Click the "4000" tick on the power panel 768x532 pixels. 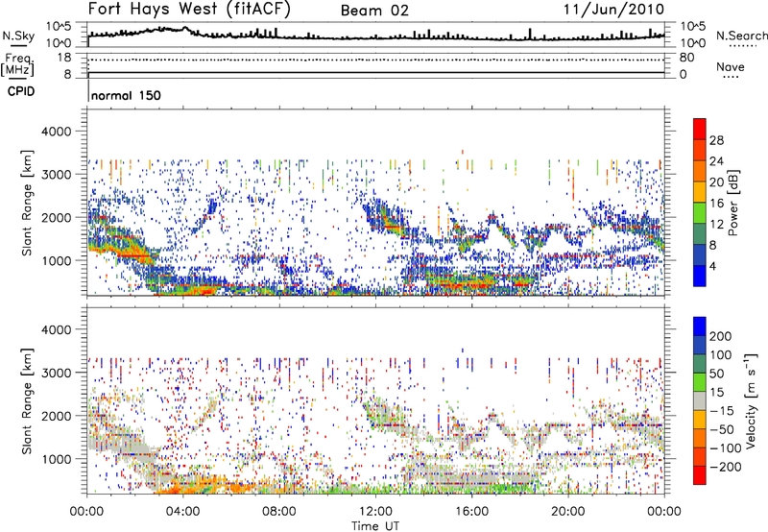pos(57,132)
